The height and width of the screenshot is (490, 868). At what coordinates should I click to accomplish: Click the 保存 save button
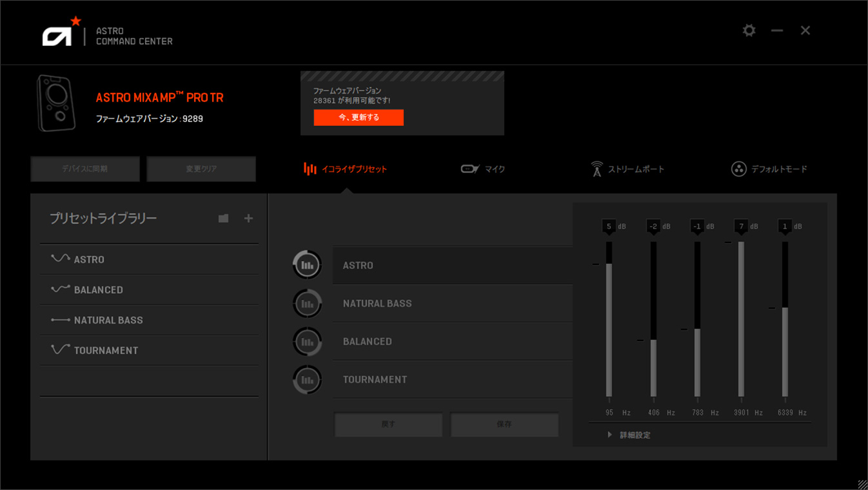pyautogui.click(x=504, y=424)
